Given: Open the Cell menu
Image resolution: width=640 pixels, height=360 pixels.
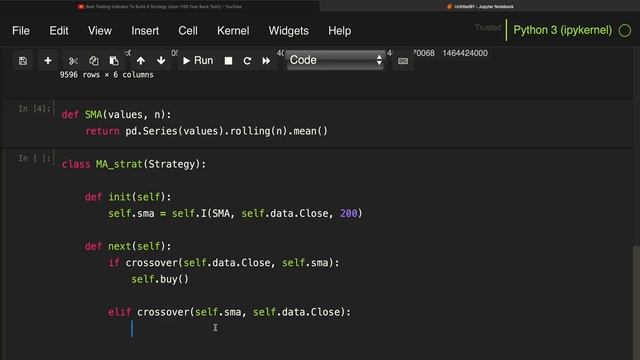Looking at the screenshot, I should point(188,31).
